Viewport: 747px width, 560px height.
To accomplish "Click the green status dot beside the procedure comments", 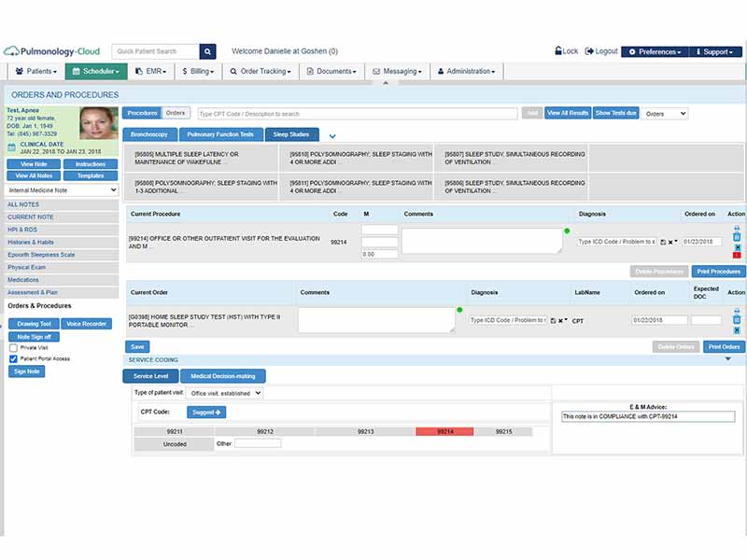I will click(567, 231).
